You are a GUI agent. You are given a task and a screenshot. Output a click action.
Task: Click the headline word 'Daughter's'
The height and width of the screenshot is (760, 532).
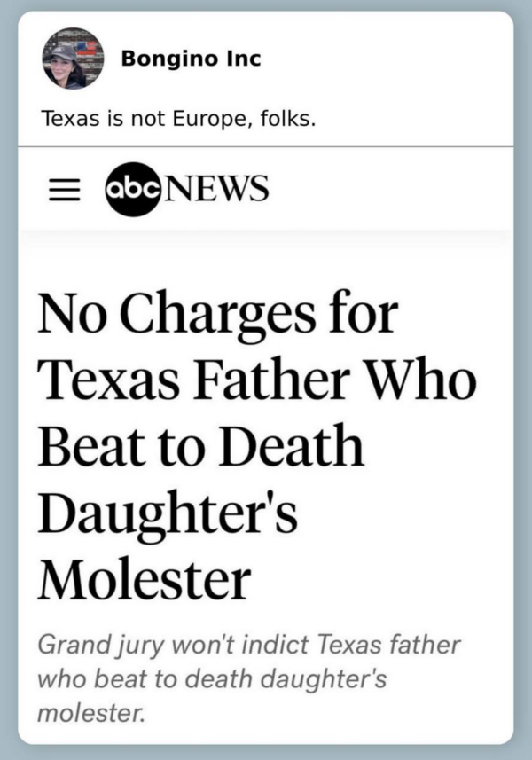click(x=168, y=513)
